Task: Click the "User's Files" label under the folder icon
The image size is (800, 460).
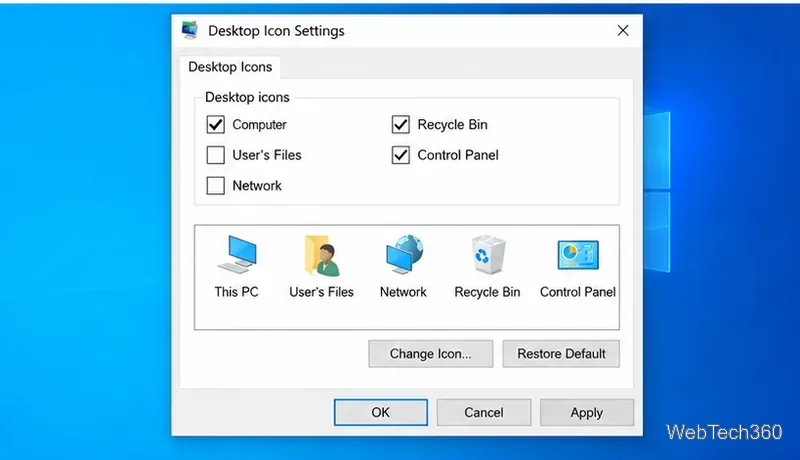Action: pyautogui.click(x=321, y=292)
